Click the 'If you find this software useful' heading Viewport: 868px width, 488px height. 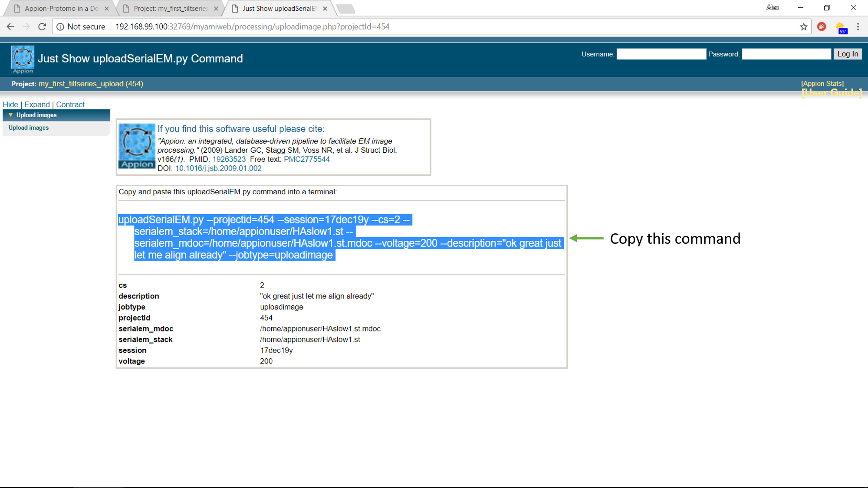pyautogui.click(x=241, y=129)
